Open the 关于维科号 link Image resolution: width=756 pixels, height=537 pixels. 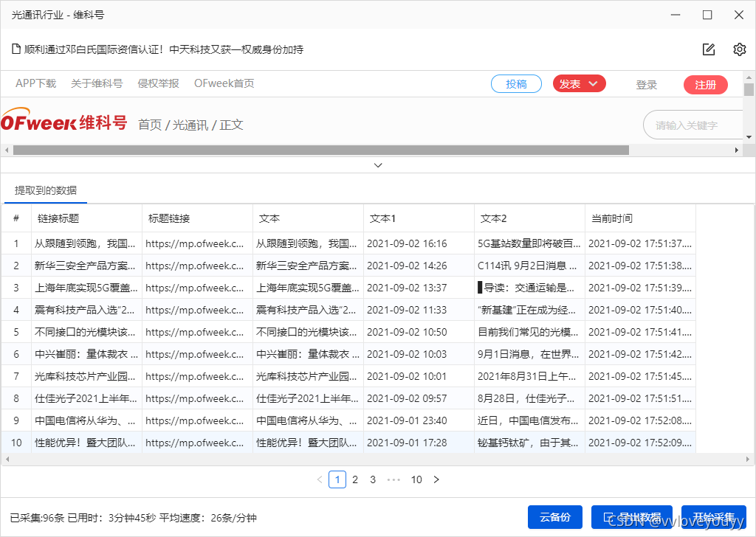[x=97, y=83]
